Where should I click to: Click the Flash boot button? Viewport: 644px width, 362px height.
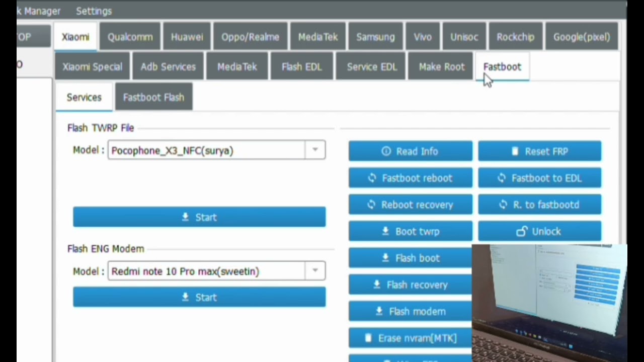point(411,258)
